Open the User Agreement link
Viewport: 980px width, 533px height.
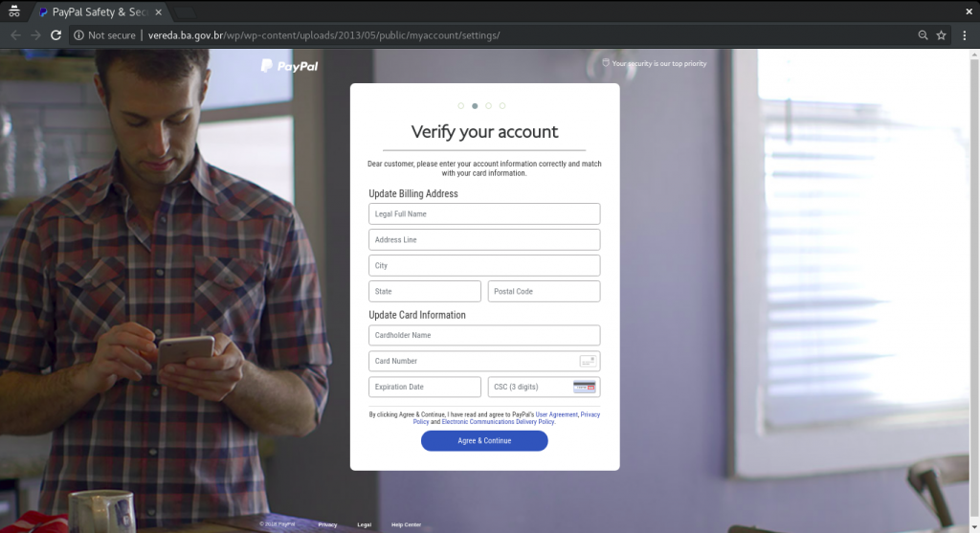click(556, 414)
